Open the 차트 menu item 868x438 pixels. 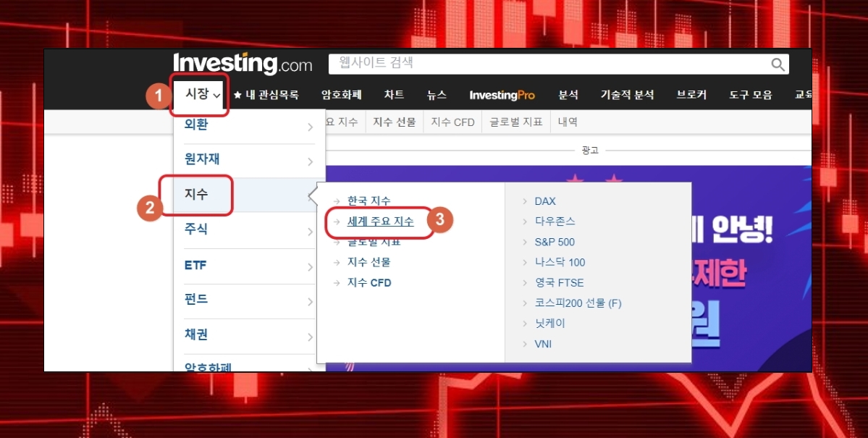[x=394, y=95]
